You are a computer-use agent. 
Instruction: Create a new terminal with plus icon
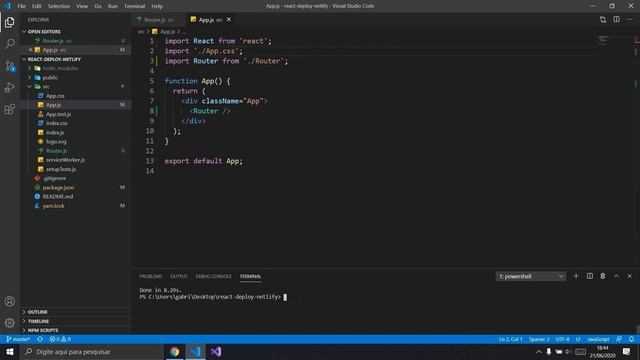576,276
